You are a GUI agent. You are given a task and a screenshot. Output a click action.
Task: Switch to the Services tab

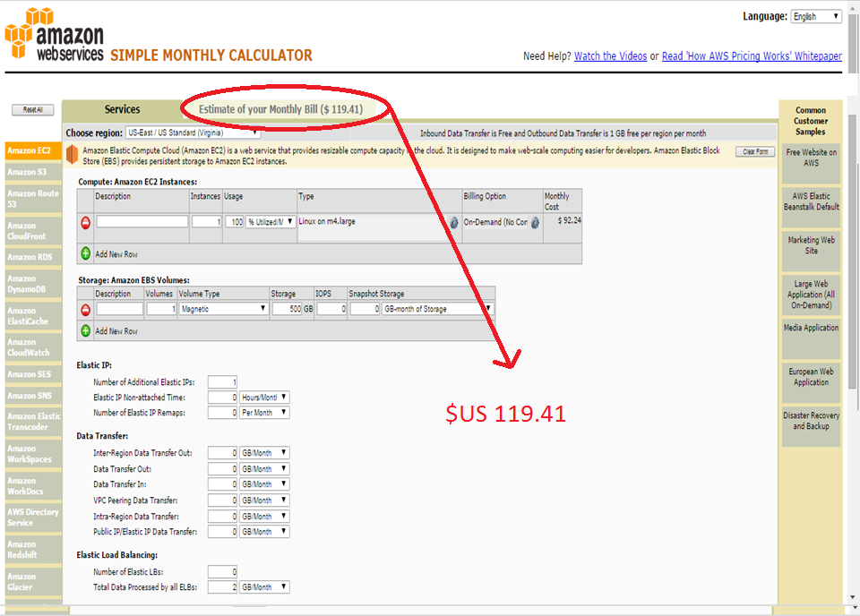pyautogui.click(x=123, y=109)
